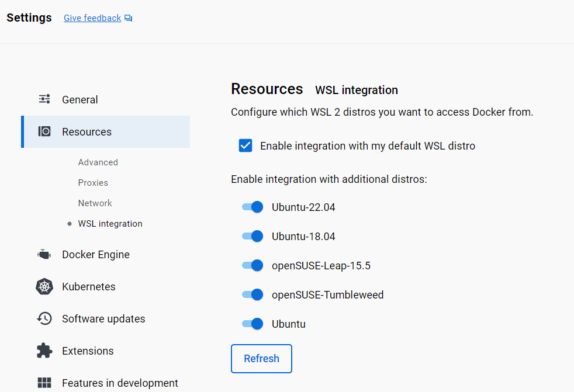The width and height of the screenshot is (574, 392).
Task: Disable the Ubuntu-18.04 distro toggle
Action: (x=253, y=236)
